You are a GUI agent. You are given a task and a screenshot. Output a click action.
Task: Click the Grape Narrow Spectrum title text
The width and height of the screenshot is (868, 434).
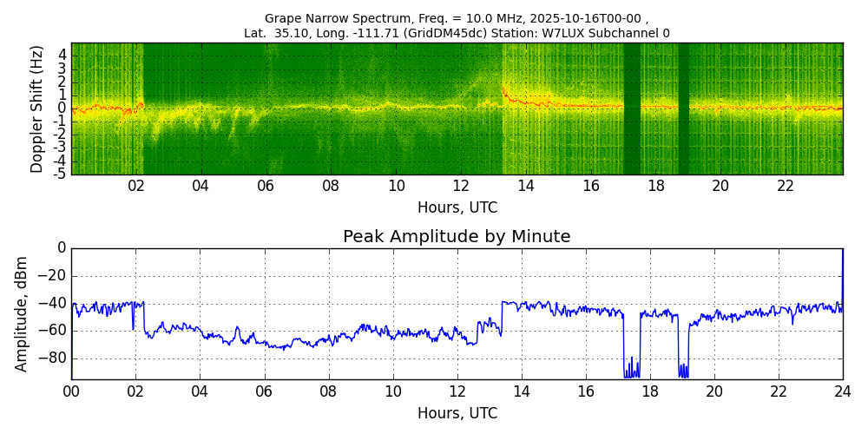click(456, 18)
